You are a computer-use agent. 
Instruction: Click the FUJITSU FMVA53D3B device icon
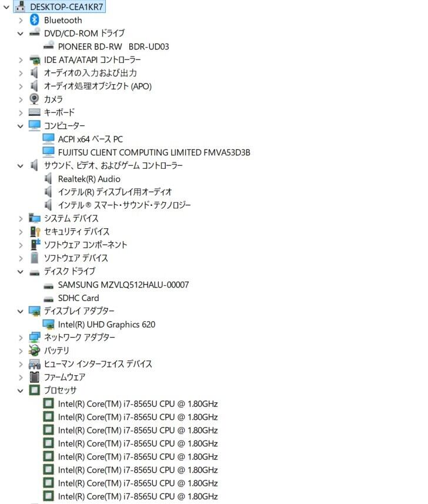(x=49, y=152)
